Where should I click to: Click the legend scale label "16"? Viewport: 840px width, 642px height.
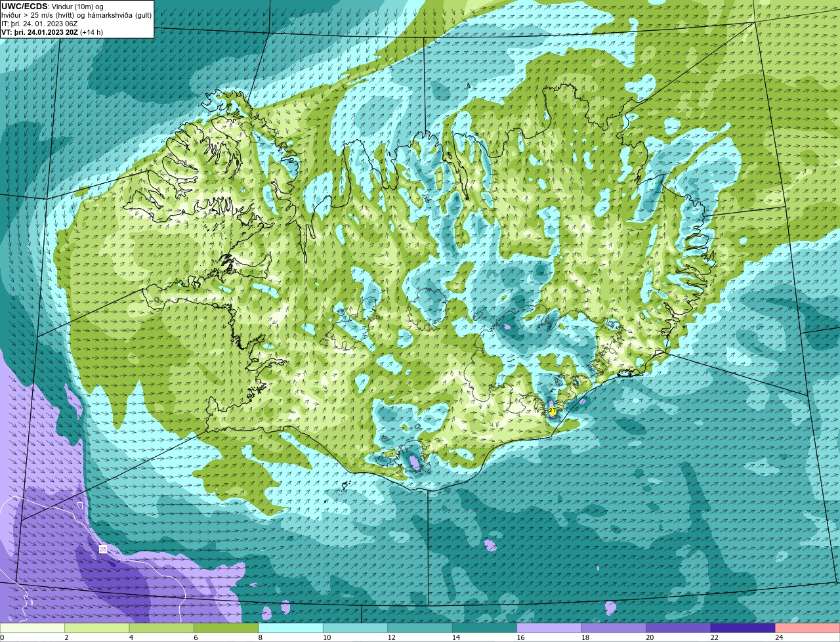pos(520,637)
